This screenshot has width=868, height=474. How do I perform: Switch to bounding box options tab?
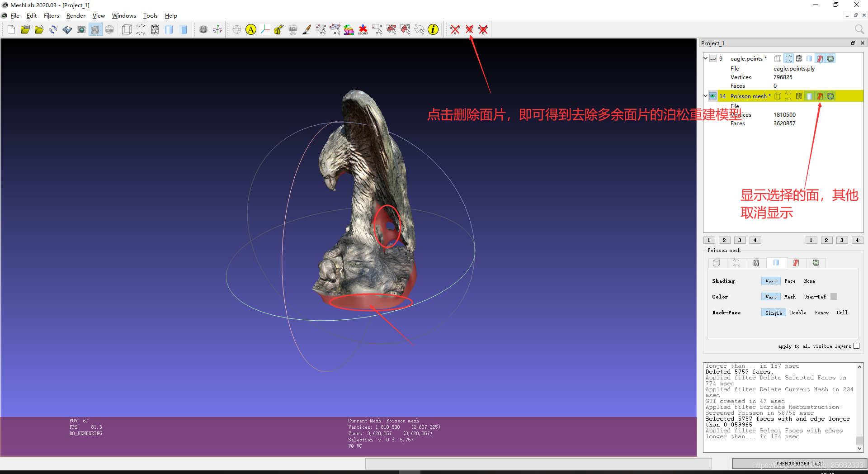[x=717, y=263]
